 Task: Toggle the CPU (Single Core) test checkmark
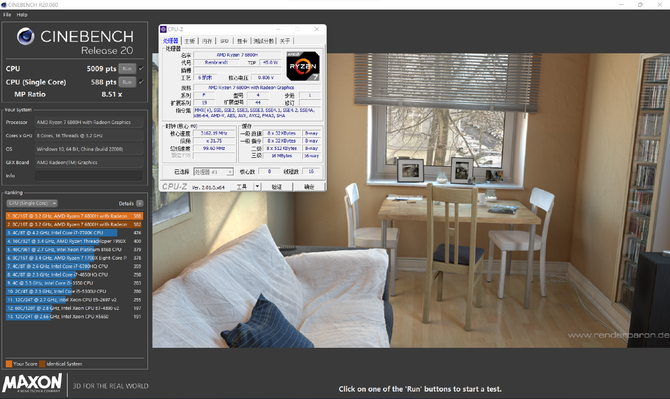pos(141,82)
